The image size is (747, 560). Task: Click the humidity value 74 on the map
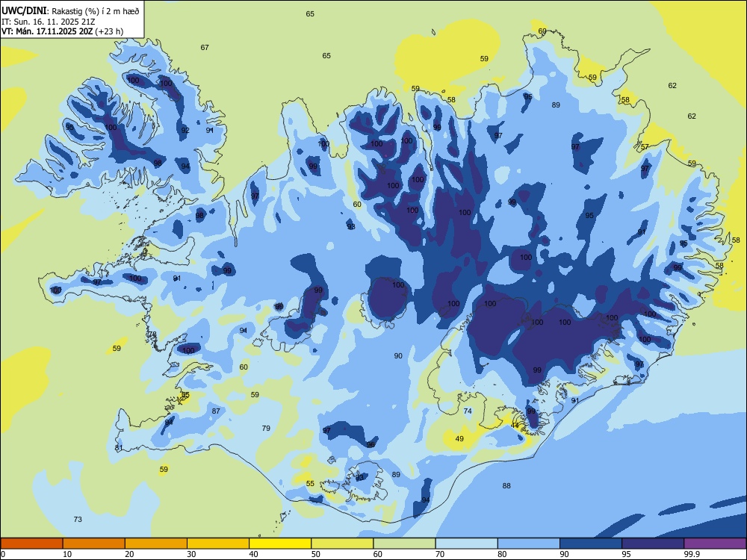[x=468, y=411]
